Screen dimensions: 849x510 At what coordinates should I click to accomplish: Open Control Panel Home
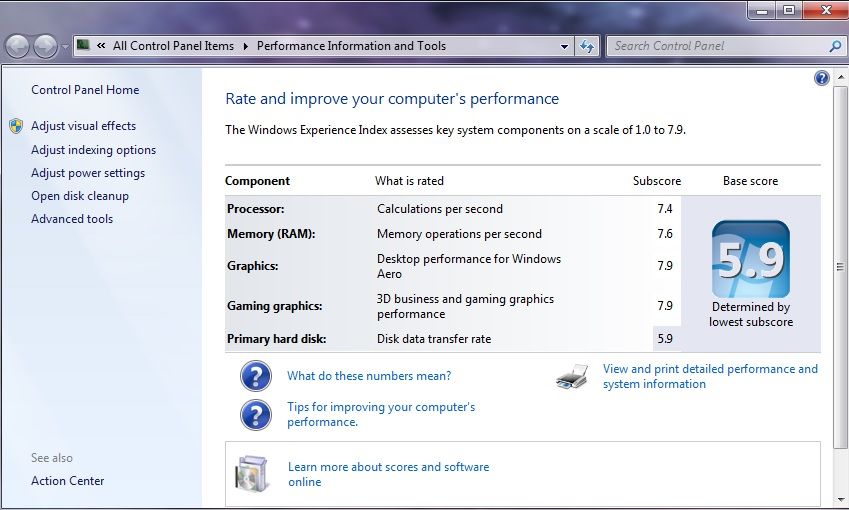click(x=85, y=90)
